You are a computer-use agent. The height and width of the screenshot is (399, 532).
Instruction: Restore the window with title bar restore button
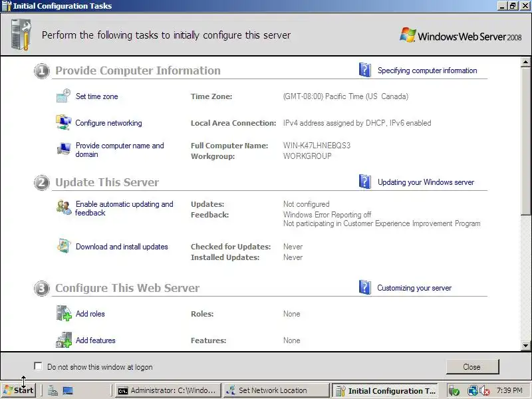[513, 6]
